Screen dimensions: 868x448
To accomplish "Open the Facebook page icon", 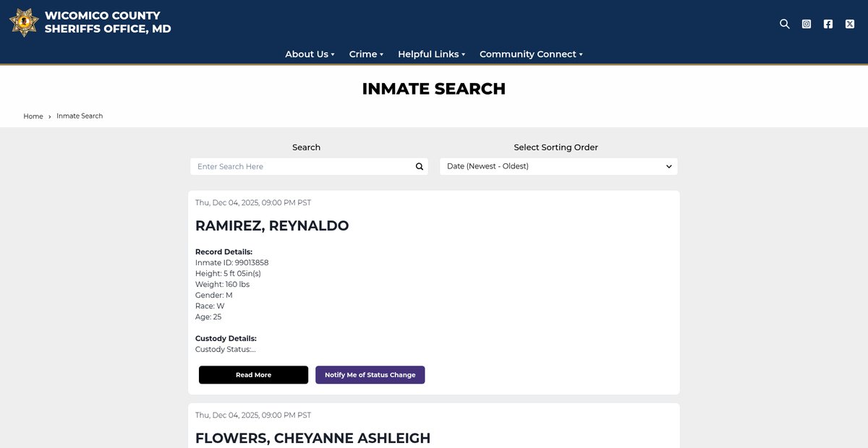I will 828,24.
